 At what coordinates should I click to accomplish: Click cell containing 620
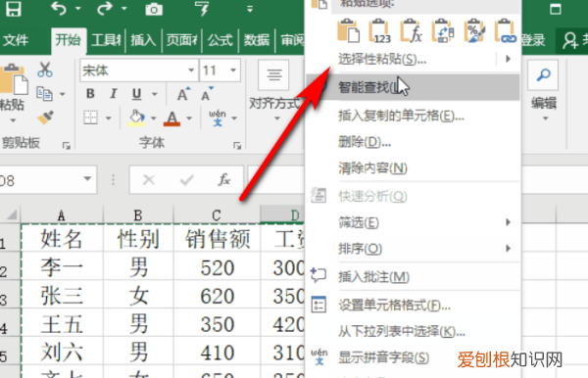click(x=217, y=296)
